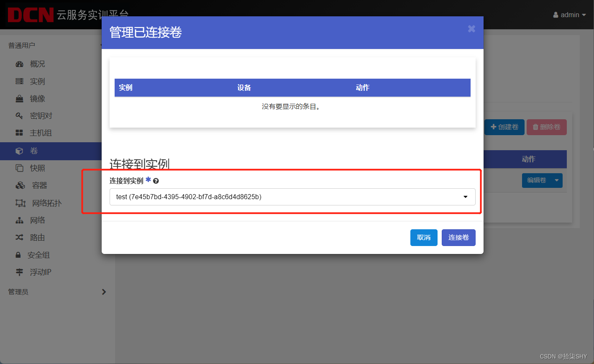Click the 编辑卷 edit volume button

point(537,180)
